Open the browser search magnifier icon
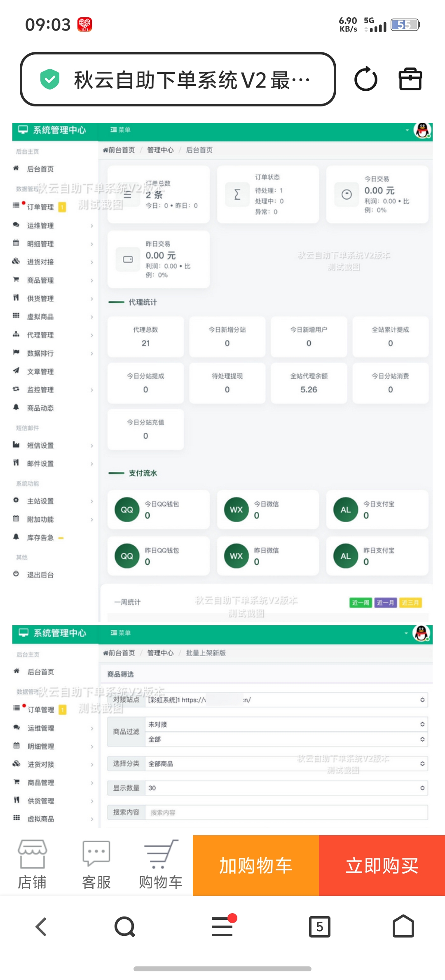 point(125,927)
